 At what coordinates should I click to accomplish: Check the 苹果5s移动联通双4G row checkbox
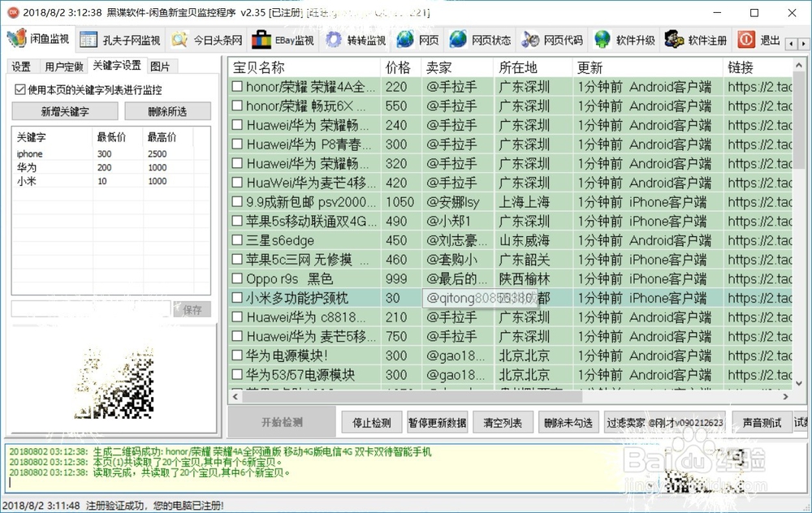point(237,221)
